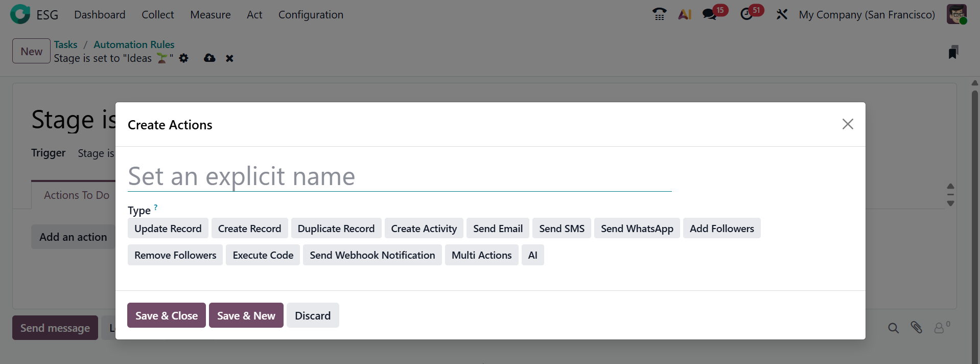Discard changes with the X icon
This screenshot has width=980, height=364.
[x=229, y=58]
